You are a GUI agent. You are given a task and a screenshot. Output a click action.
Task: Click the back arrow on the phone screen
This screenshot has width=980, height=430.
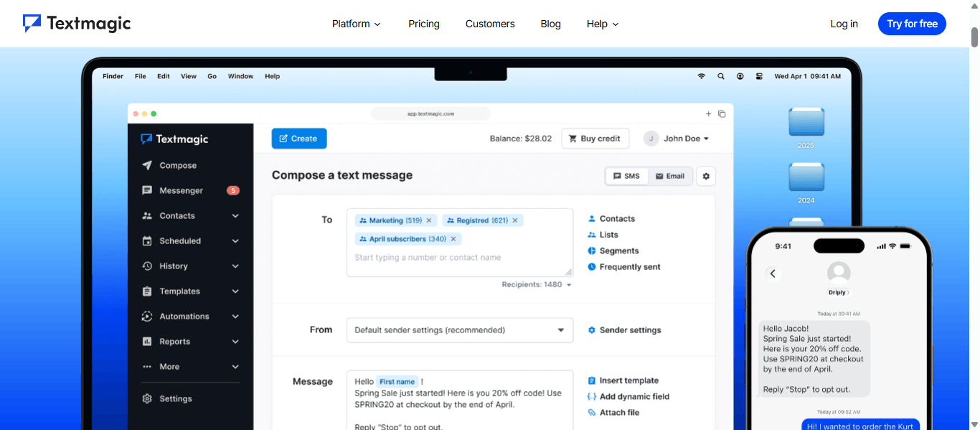coord(773,274)
